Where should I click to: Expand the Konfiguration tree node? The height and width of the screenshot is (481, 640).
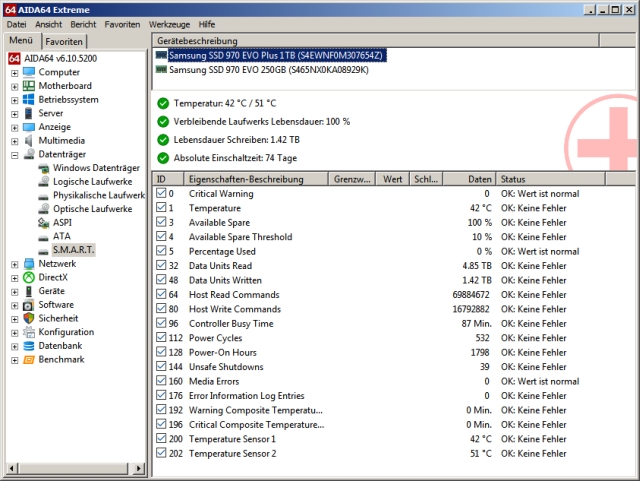15,333
